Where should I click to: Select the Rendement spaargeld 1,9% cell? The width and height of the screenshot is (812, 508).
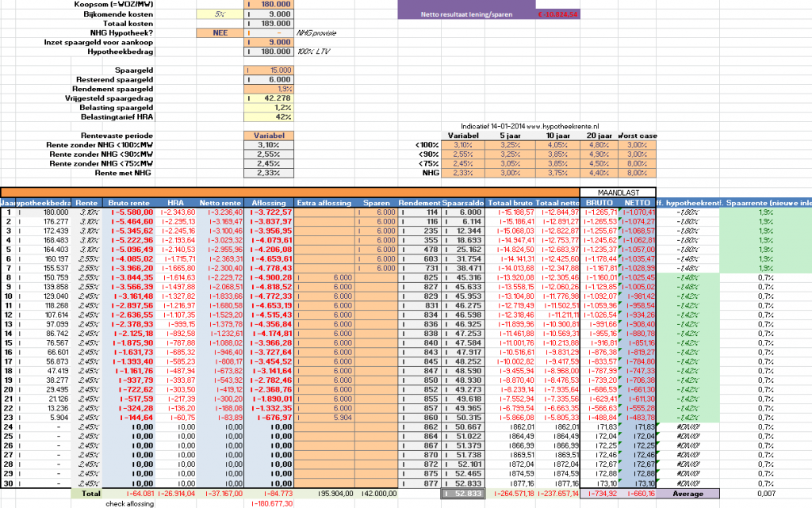pos(271,89)
